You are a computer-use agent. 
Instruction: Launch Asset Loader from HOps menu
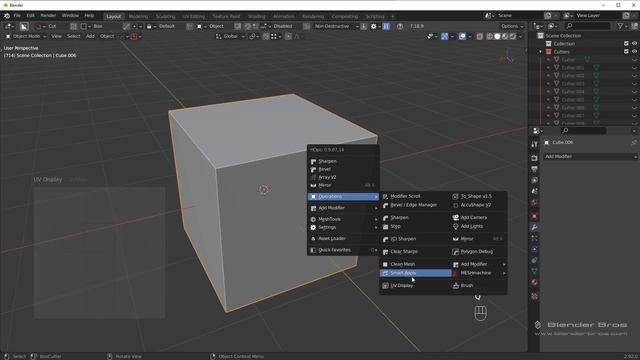[343, 238]
